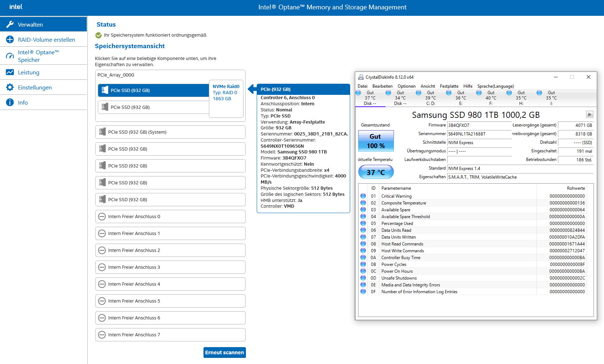The image size is (604, 364).
Task: Click the 37 °C temperature button
Action: pyautogui.click(x=376, y=172)
